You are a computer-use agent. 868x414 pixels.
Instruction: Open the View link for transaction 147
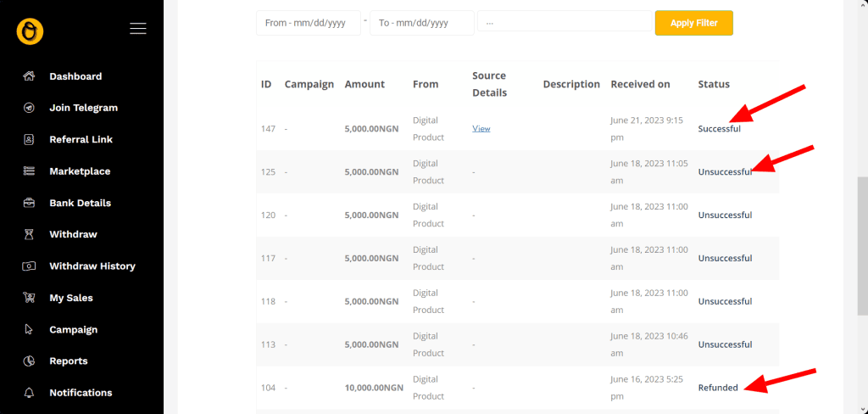pos(481,129)
